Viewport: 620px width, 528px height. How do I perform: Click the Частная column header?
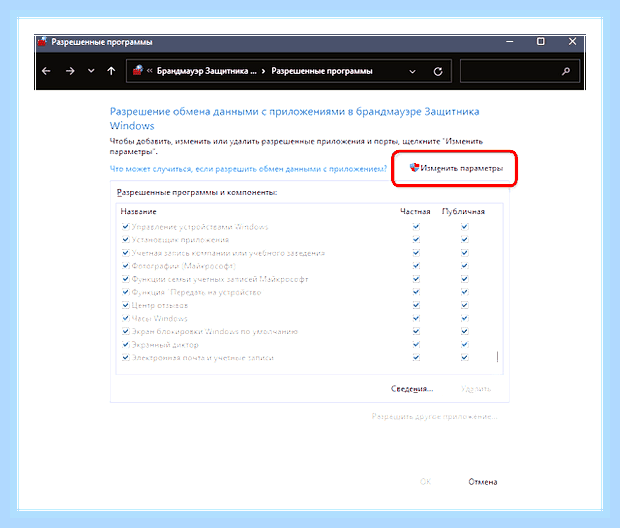(415, 212)
